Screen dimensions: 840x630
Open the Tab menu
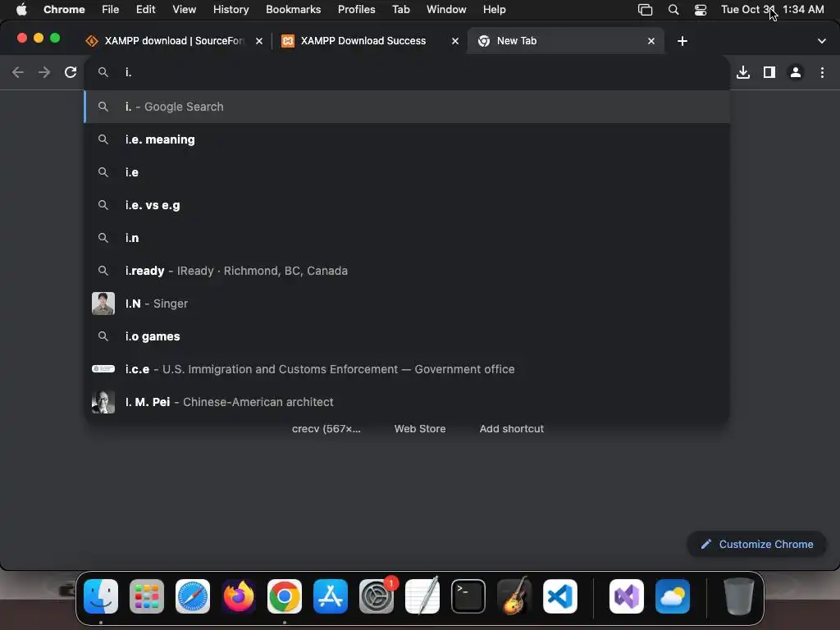(400, 10)
